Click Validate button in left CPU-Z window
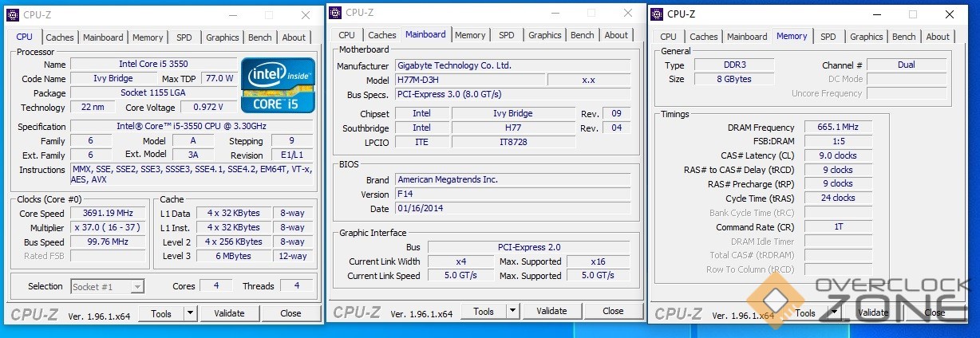 coord(229,314)
